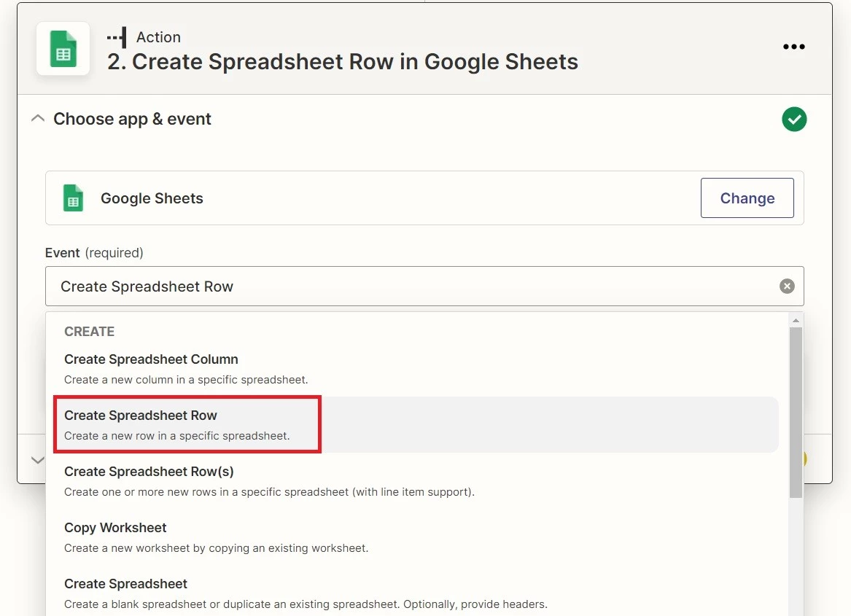Click 'Create a blank spreadsheet or duplicate' description

point(306,604)
